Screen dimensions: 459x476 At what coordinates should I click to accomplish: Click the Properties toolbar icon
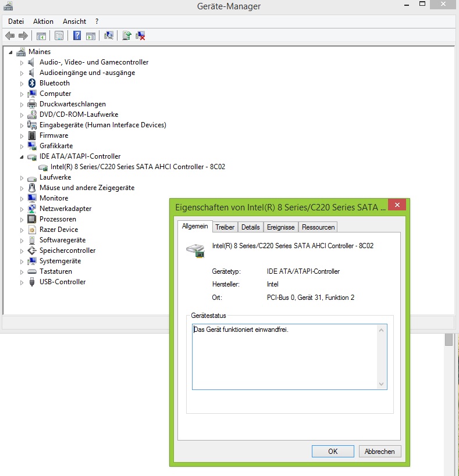coord(59,36)
